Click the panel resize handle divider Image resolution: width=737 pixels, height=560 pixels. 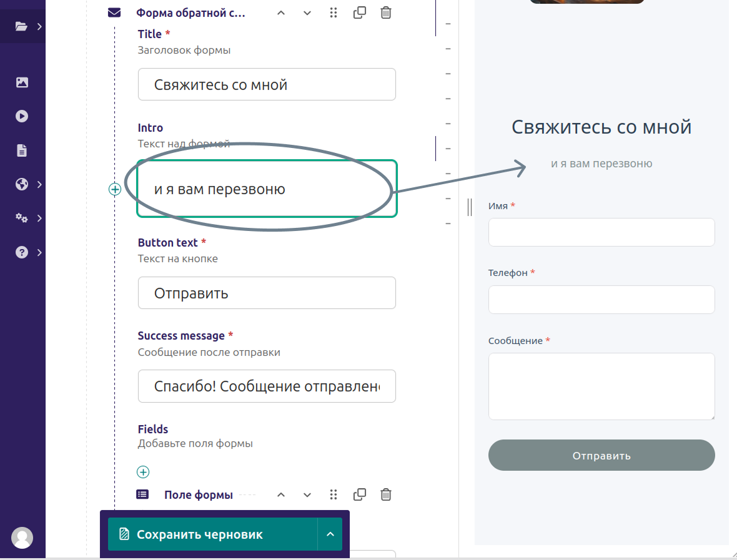pos(470,207)
